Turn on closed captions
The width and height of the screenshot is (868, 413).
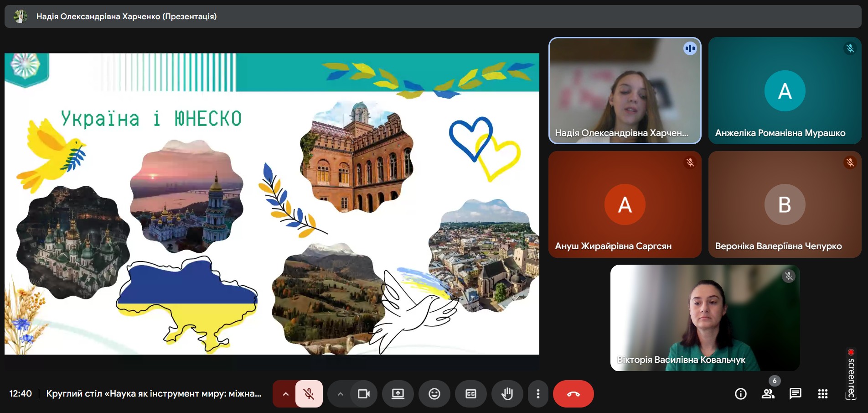point(470,393)
